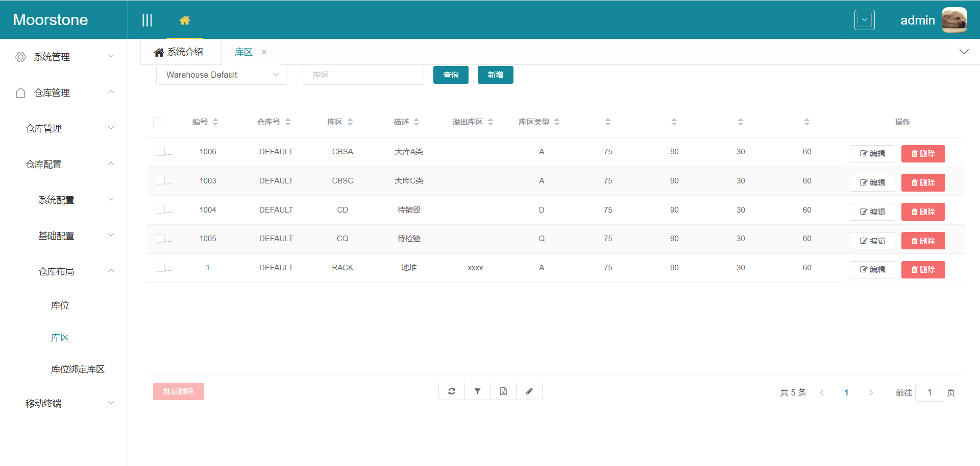
Task: Click the 库区 search input field
Action: point(363,75)
